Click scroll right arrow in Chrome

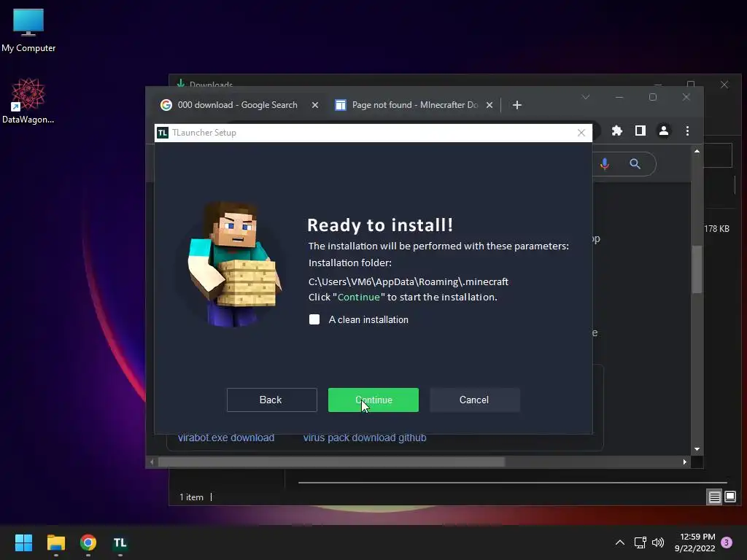pos(684,462)
